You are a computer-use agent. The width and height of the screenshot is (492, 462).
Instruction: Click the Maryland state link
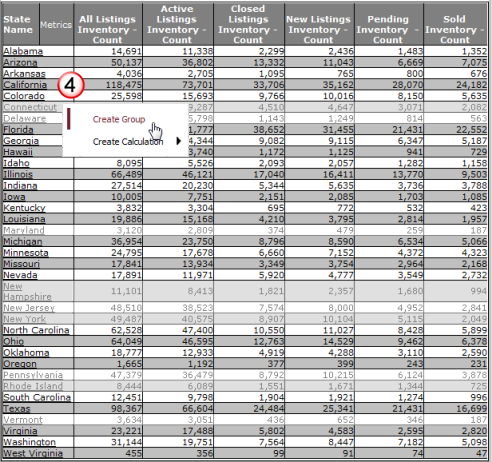pyautogui.click(x=24, y=230)
